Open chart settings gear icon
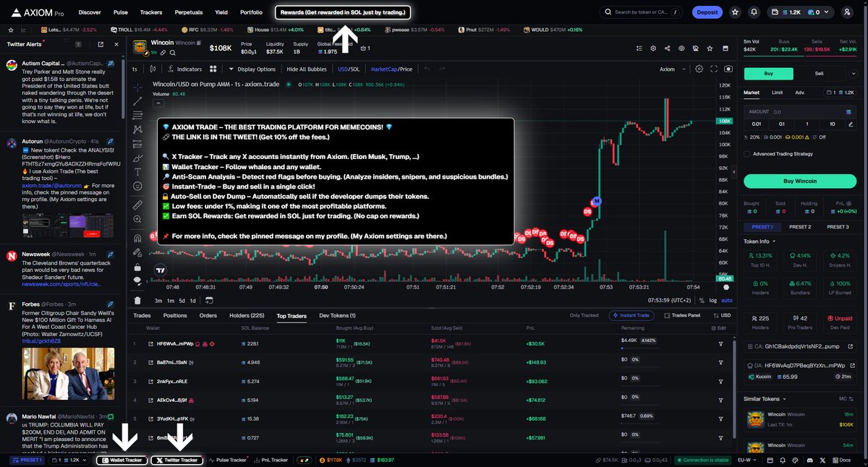868x467 pixels. pos(699,69)
